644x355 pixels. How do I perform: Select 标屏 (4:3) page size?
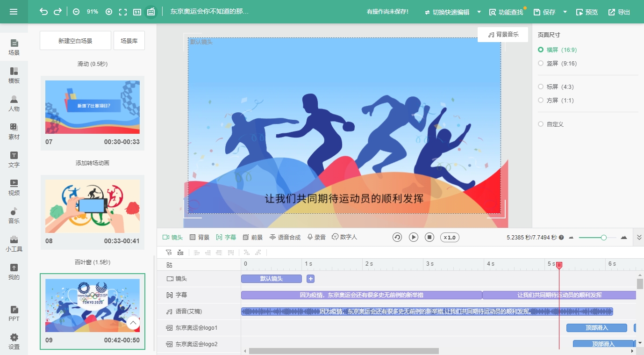[556, 87]
